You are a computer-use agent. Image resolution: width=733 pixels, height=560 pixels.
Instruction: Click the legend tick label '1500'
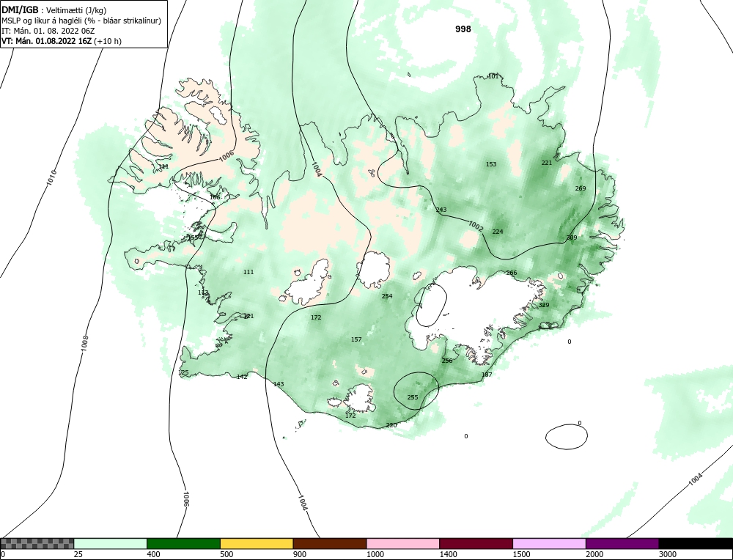click(x=522, y=554)
